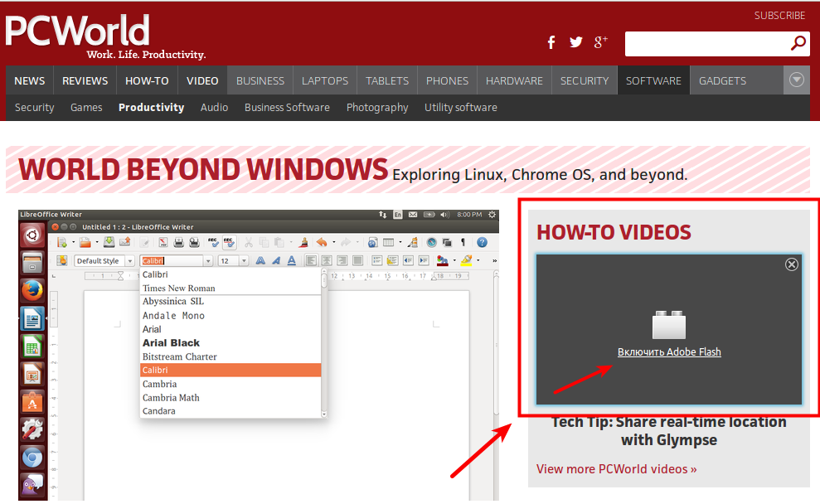Click the Writer Print icon
This screenshot has width=820, height=504.
pos(179,243)
